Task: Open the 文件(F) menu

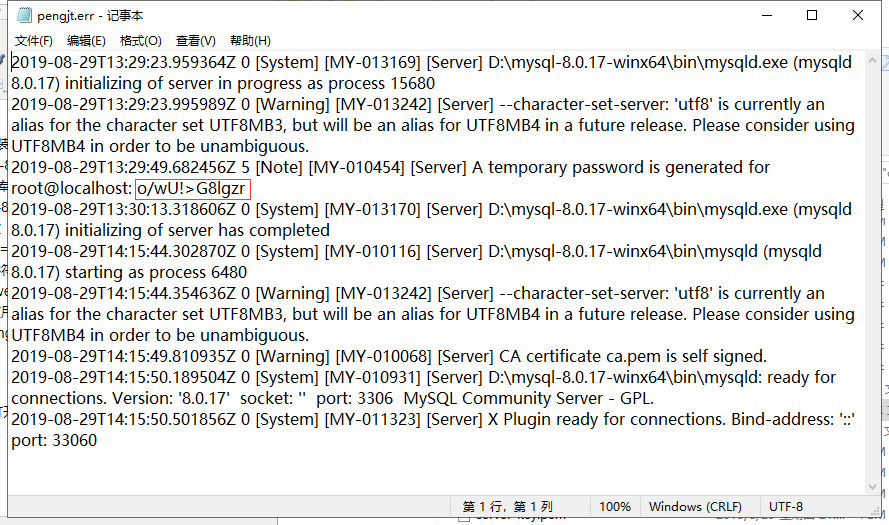Action: (34, 41)
